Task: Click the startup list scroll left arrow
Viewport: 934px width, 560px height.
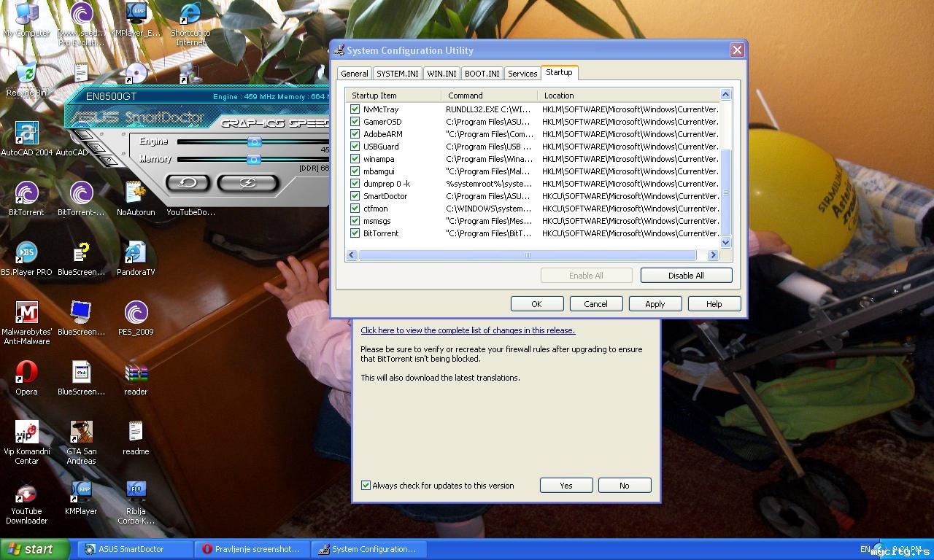Action: (352, 255)
